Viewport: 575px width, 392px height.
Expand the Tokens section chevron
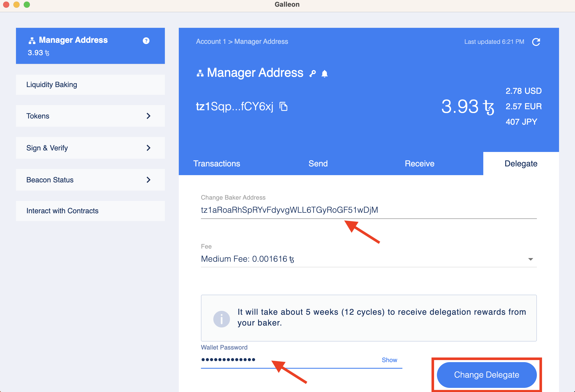click(148, 116)
